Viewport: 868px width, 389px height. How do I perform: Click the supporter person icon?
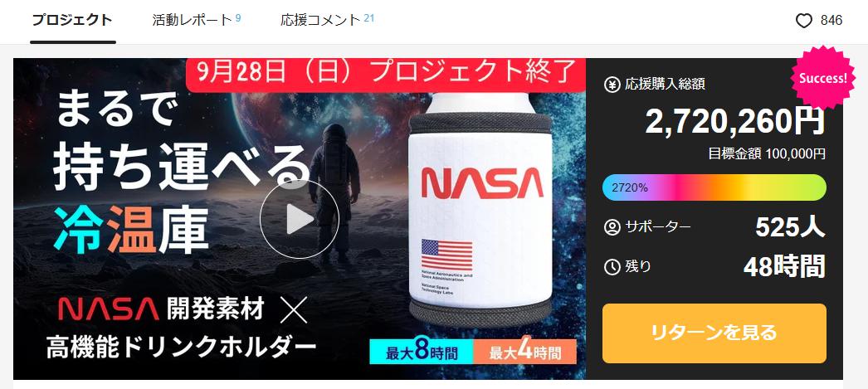[x=612, y=227]
